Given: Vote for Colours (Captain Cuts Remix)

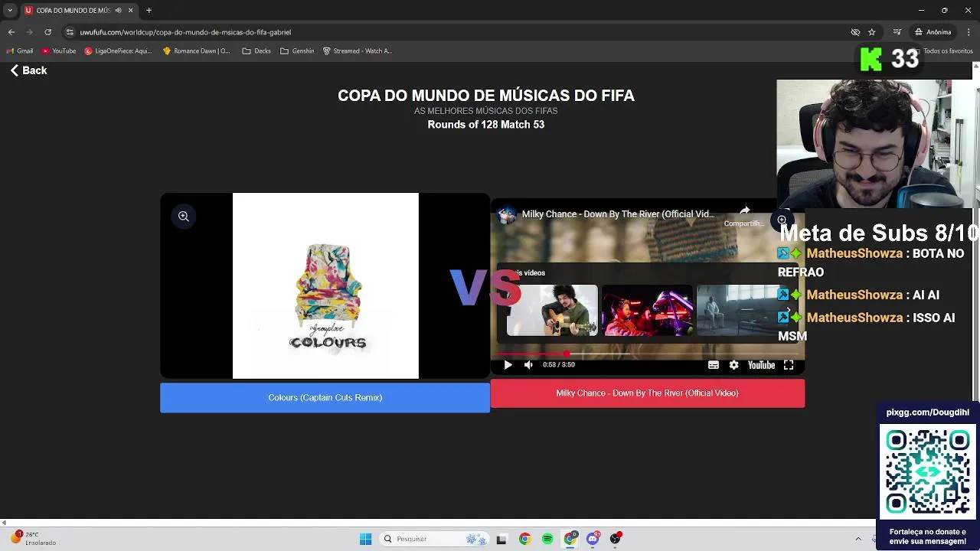Looking at the screenshot, I should pyautogui.click(x=325, y=398).
